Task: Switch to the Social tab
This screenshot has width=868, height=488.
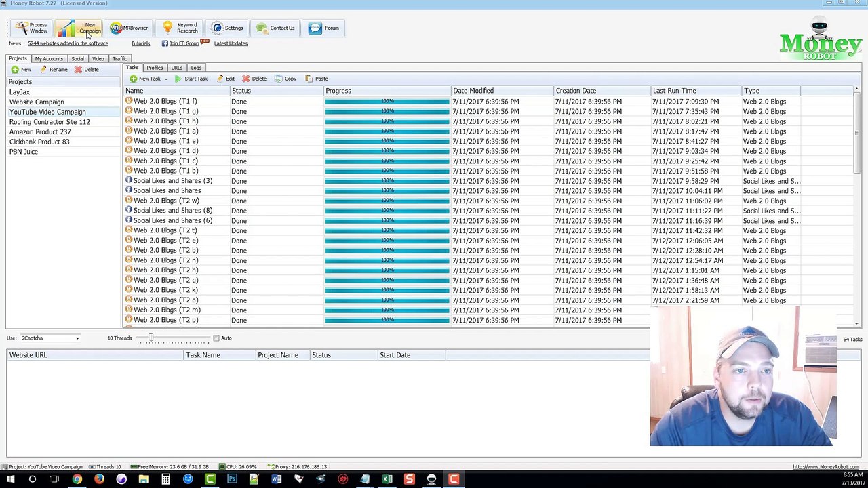Action: (x=77, y=59)
